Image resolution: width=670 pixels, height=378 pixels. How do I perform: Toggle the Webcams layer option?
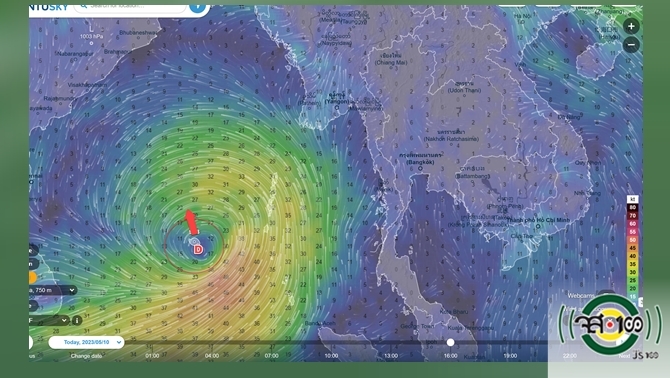(581, 296)
